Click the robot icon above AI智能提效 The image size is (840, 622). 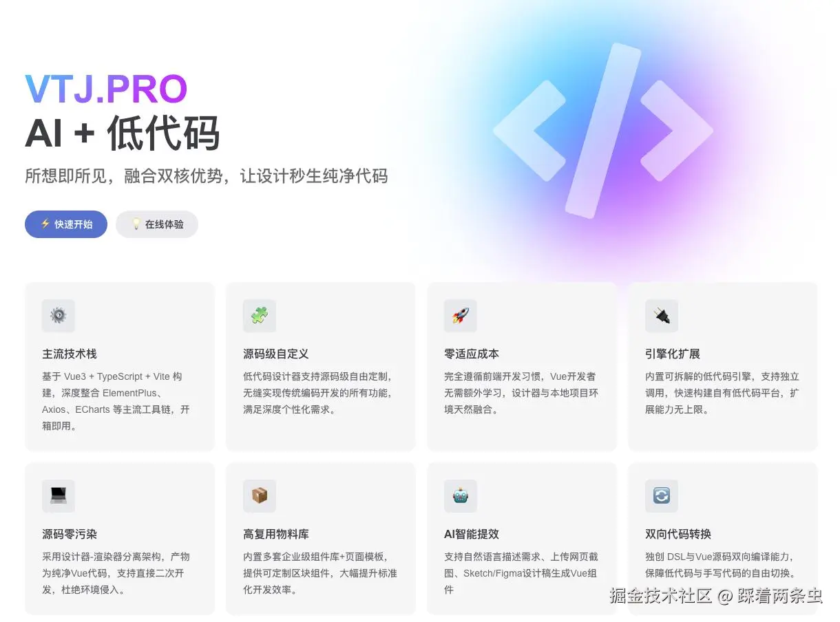click(461, 496)
